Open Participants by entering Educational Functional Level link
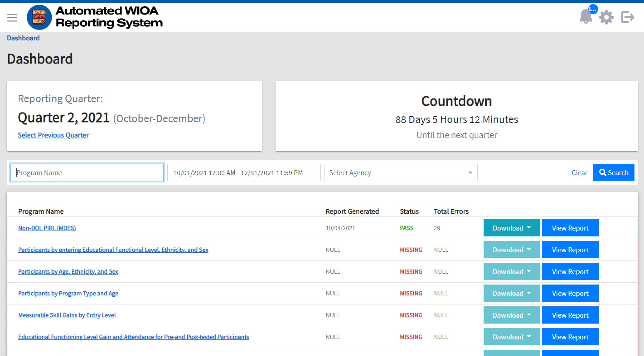Viewport: 644px width, 356px height. pyautogui.click(x=113, y=250)
